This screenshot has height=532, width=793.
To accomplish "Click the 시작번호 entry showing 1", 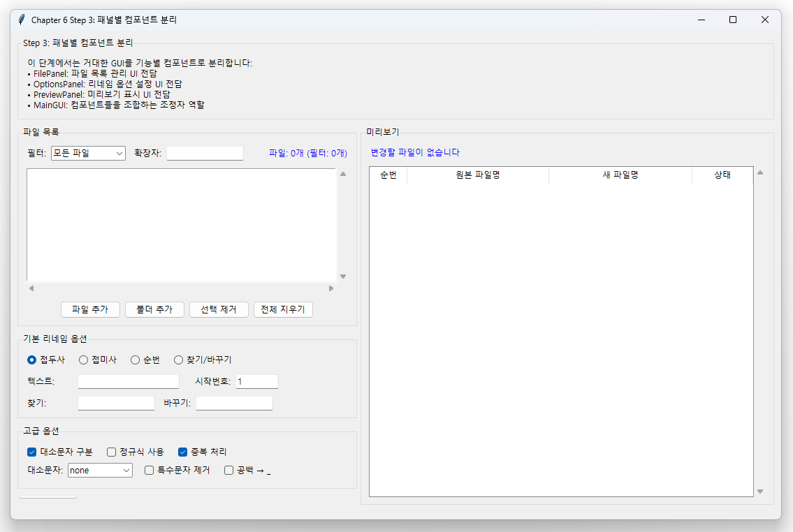I will (x=256, y=381).
